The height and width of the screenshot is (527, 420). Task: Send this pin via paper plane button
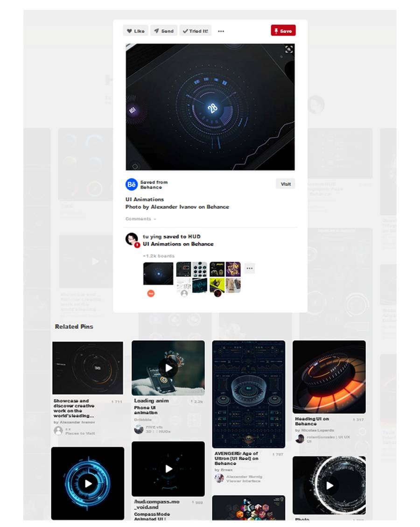pos(164,31)
